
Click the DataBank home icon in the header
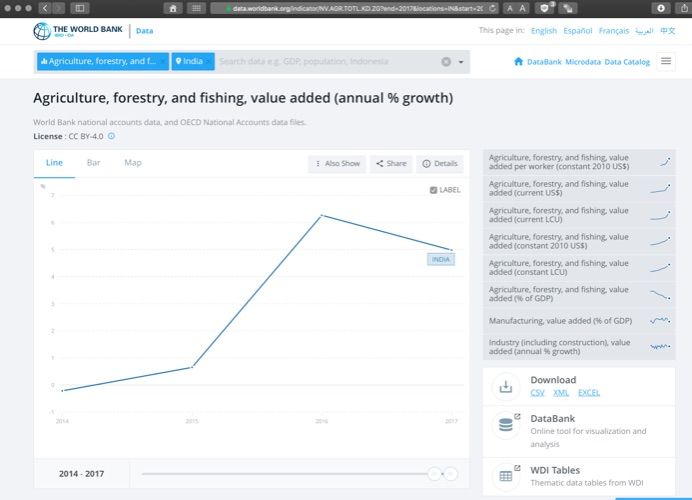518,62
